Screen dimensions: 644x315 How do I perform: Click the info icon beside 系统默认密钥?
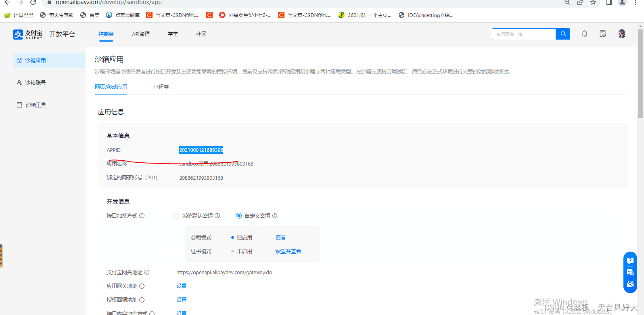(x=217, y=216)
